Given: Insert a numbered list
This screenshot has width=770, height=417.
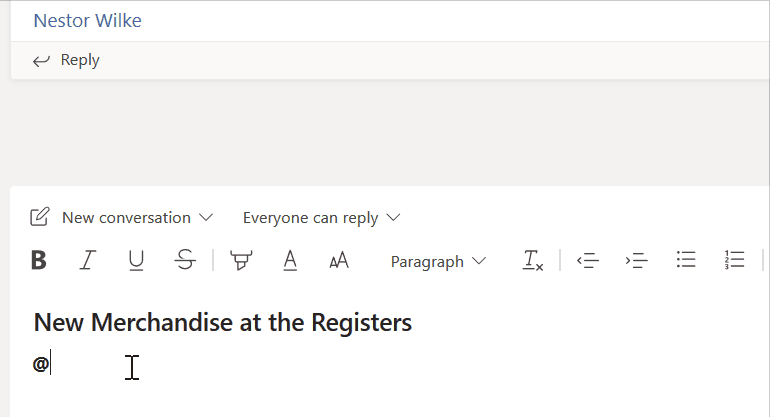Looking at the screenshot, I should [735, 261].
